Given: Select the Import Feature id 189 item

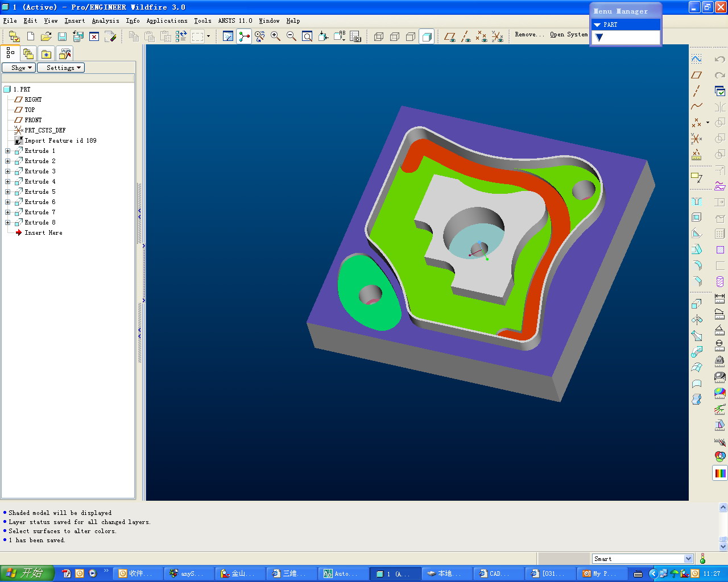Looking at the screenshot, I should (60, 140).
